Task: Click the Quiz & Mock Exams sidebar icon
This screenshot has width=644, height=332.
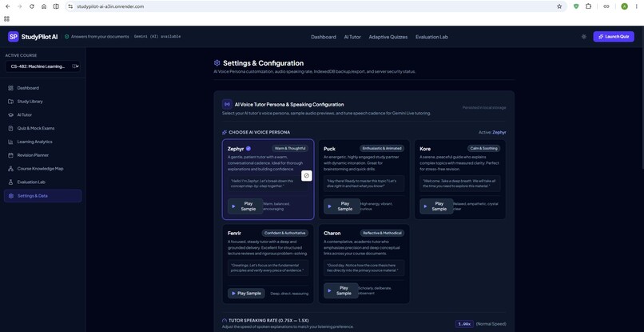Action: pyautogui.click(x=10, y=128)
